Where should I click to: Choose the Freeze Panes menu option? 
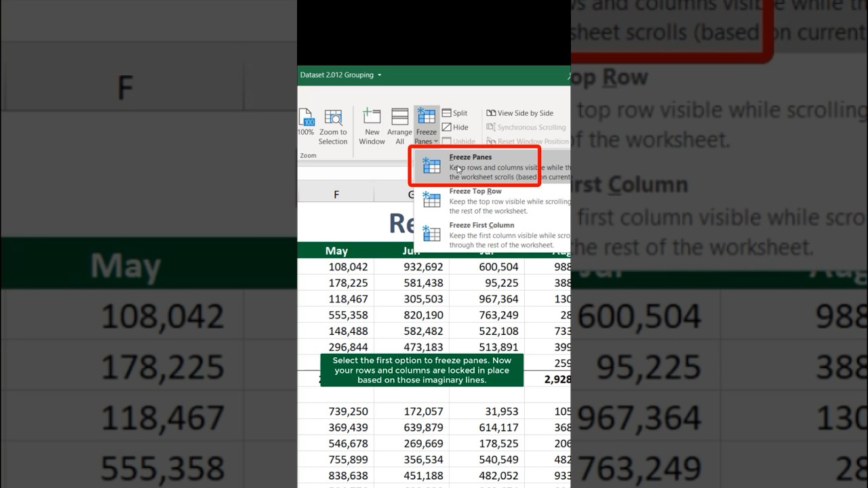[492, 167]
